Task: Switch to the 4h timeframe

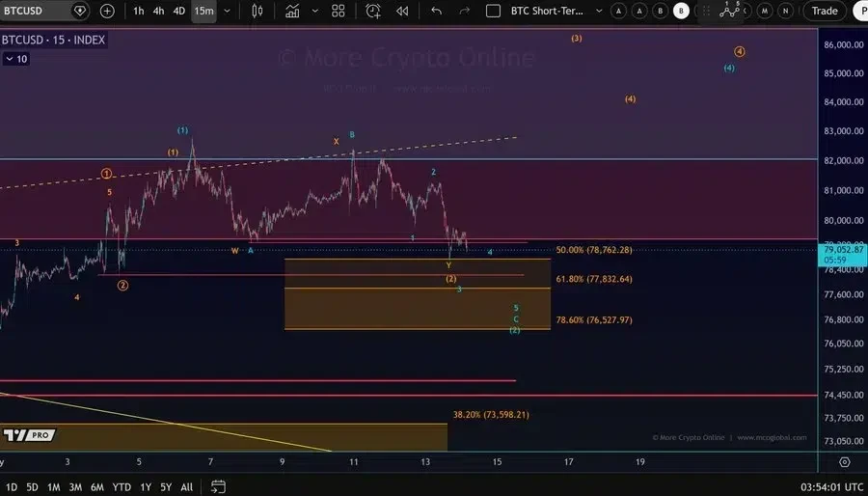Action: [158, 11]
